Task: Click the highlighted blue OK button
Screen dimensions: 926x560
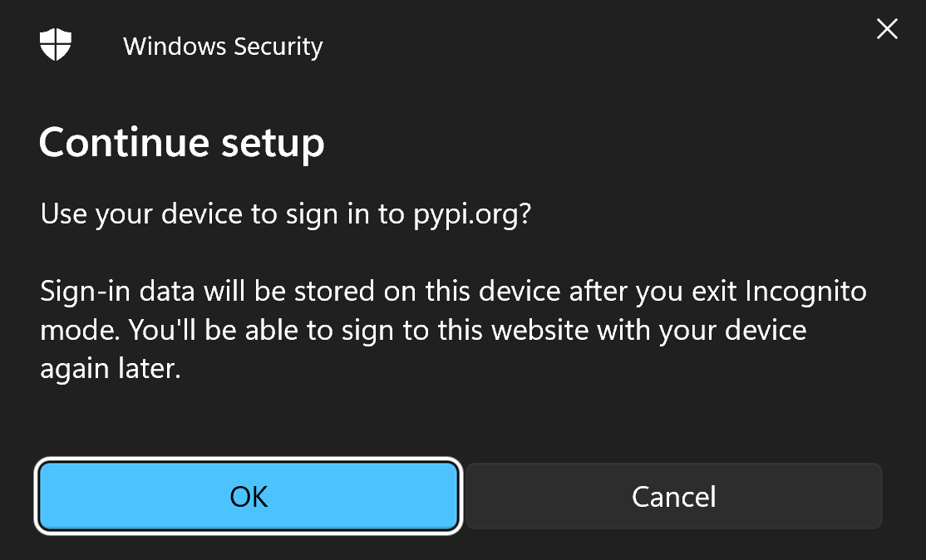Action: [x=248, y=496]
